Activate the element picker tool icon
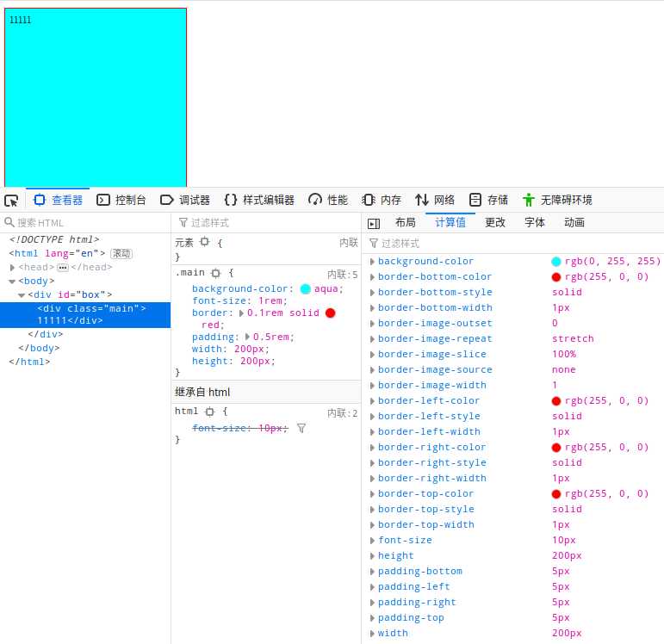This screenshot has height=644, width=664. click(x=11, y=201)
